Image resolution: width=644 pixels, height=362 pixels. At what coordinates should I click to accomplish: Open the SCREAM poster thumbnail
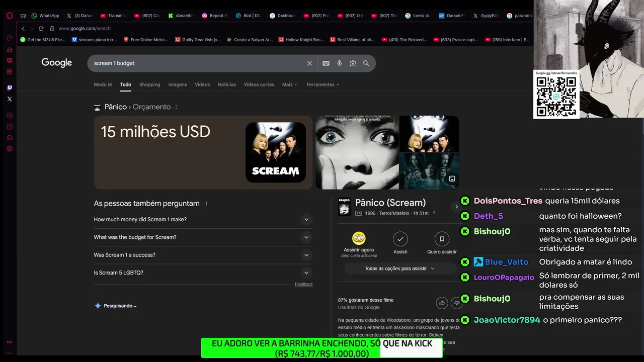click(x=276, y=152)
